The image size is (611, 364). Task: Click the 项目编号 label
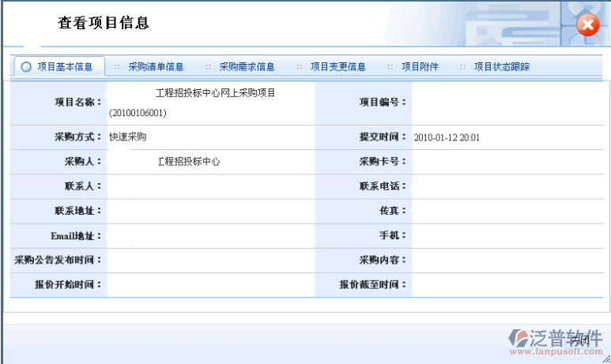coord(383,103)
